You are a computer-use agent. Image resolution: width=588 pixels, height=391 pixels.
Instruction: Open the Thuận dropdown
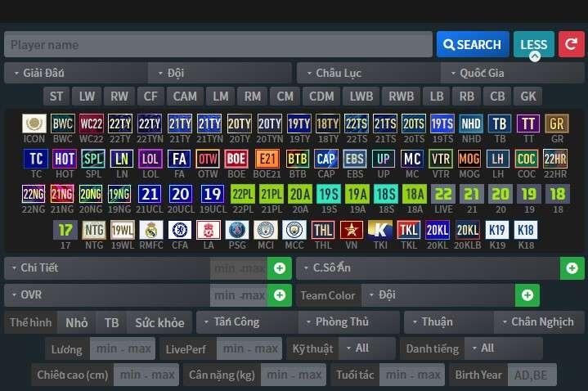point(449,322)
